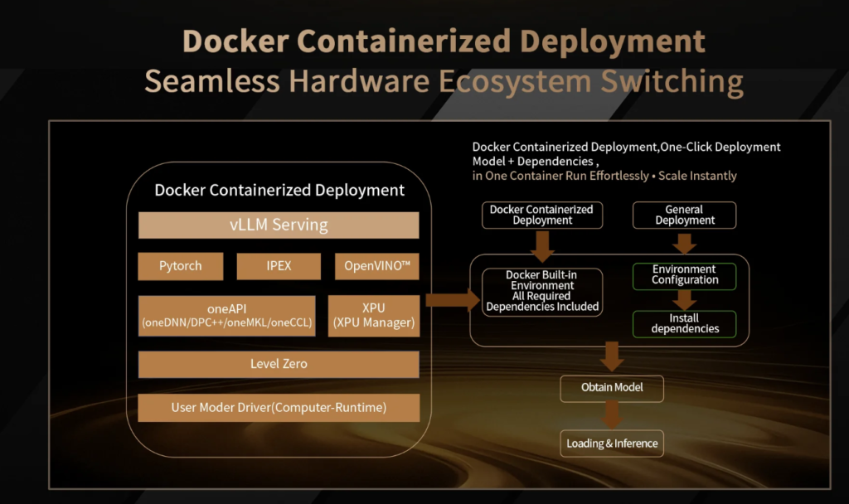Click the OpenVINO block

coord(376,266)
